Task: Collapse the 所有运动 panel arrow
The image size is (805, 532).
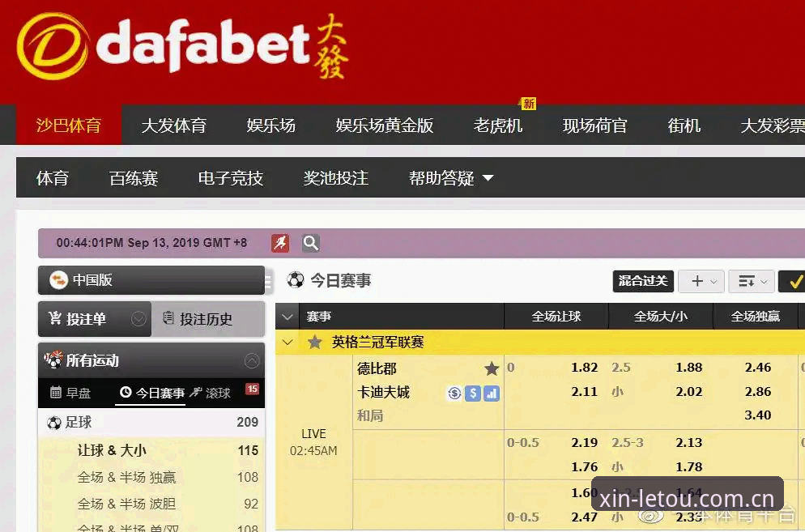Action: click(252, 360)
